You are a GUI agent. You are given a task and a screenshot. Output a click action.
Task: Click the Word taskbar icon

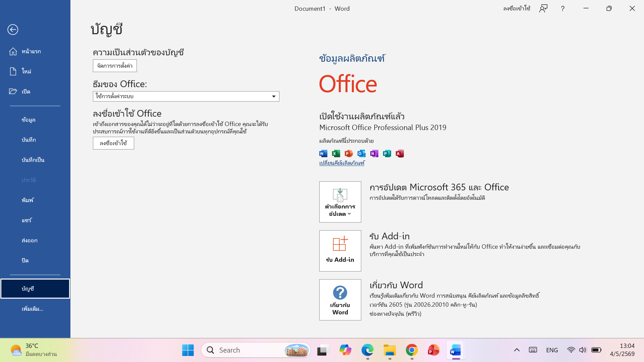(455, 350)
